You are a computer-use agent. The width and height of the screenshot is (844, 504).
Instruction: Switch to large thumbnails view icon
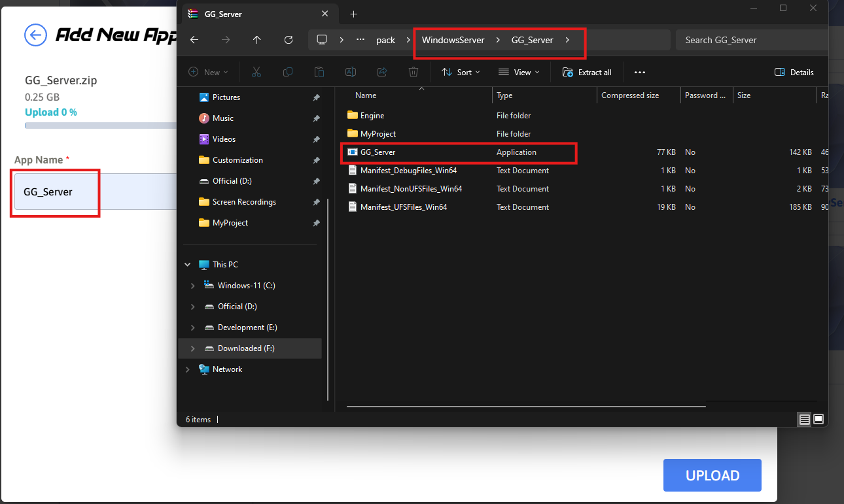(x=818, y=419)
